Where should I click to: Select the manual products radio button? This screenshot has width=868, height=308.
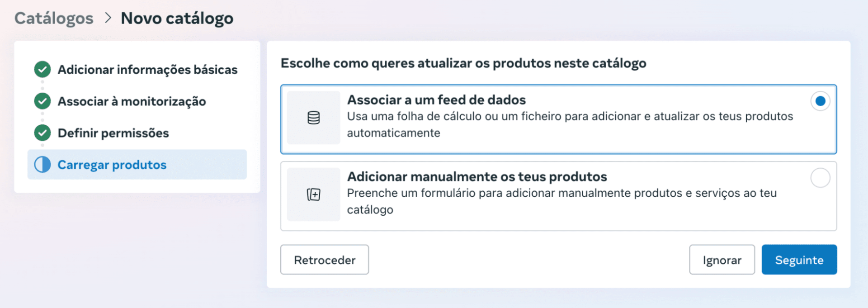(x=820, y=178)
